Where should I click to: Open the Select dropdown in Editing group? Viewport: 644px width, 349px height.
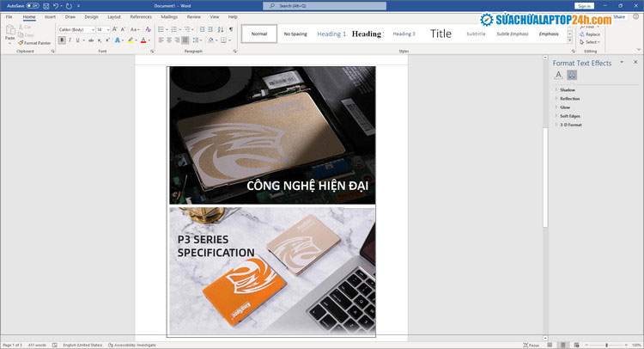click(x=590, y=42)
